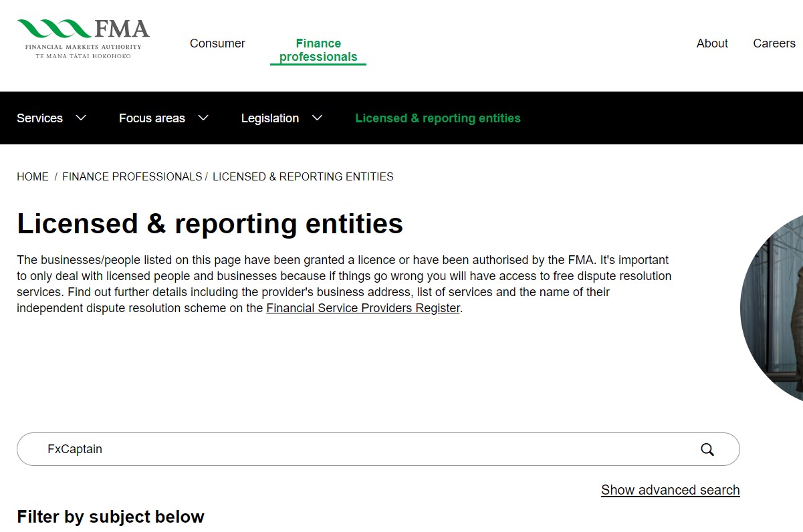
Task: Expand the Focus areas chevron
Action: [x=203, y=118]
